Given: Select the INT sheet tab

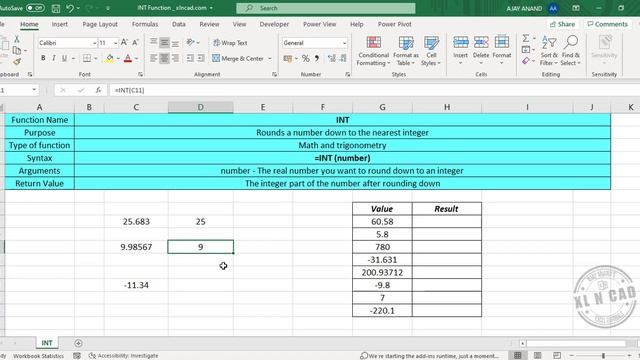Looking at the screenshot, I should tap(47, 343).
